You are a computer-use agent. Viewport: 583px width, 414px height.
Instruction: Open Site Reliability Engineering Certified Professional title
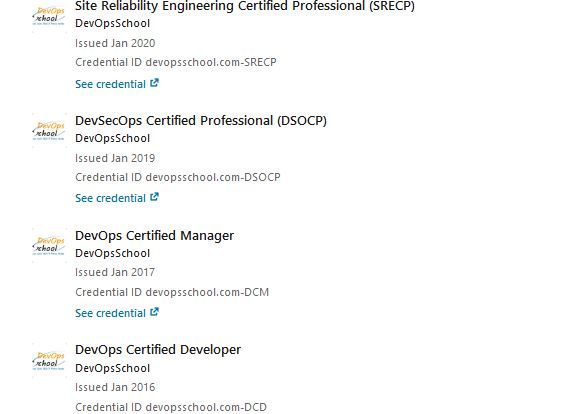pyautogui.click(x=245, y=6)
